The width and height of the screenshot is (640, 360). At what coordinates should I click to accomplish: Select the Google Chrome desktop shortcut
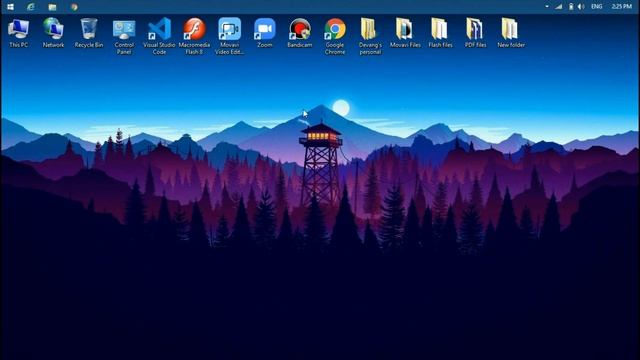pyautogui.click(x=335, y=36)
